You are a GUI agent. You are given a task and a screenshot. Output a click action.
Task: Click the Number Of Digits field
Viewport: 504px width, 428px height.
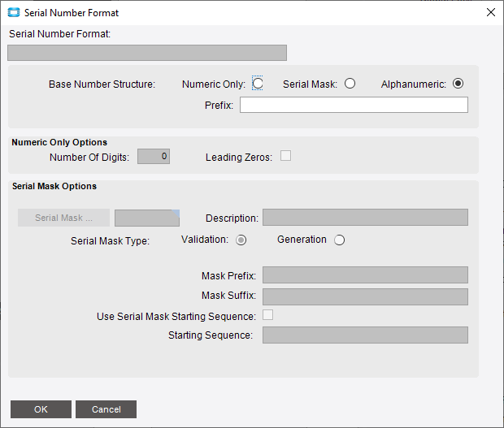pyautogui.click(x=154, y=157)
